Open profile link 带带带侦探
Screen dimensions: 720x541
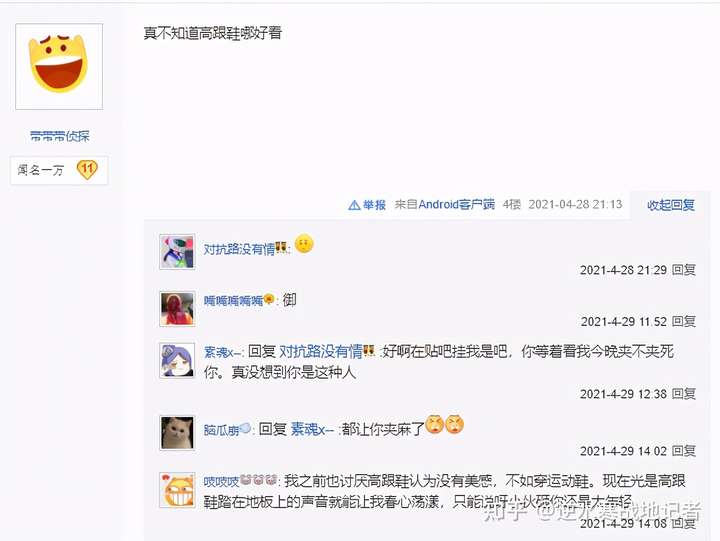pyautogui.click(x=59, y=136)
